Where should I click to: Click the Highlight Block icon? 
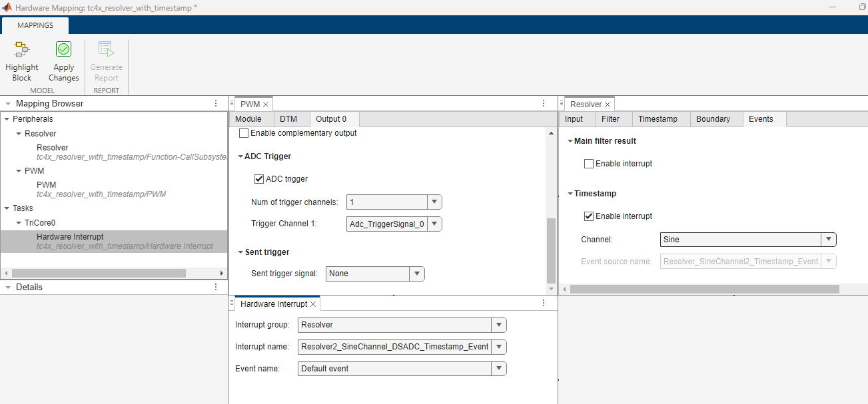coord(22,50)
